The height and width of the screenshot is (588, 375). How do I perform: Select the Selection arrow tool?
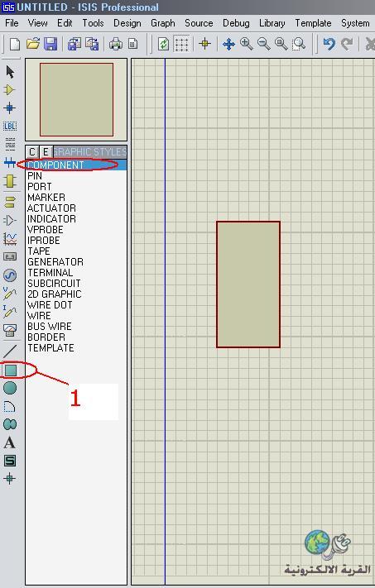click(10, 72)
